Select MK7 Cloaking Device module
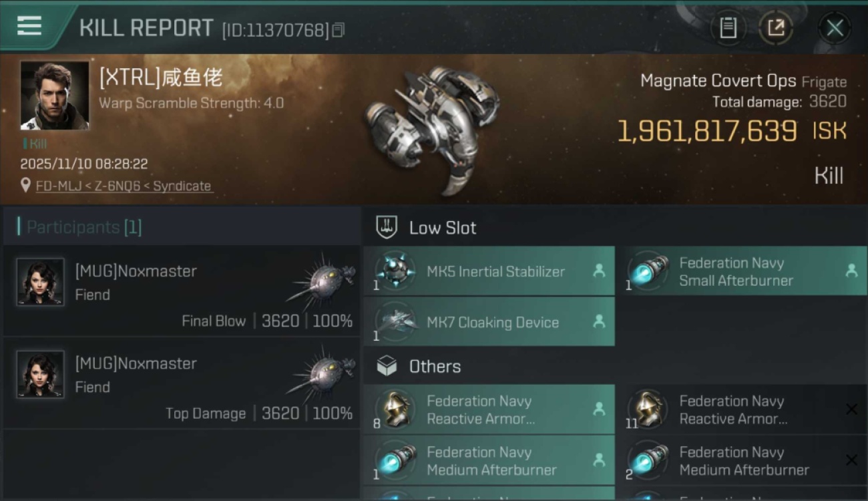Image resolution: width=868 pixels, height=501 pixels. pyautogui.click(x=489, y=322)
